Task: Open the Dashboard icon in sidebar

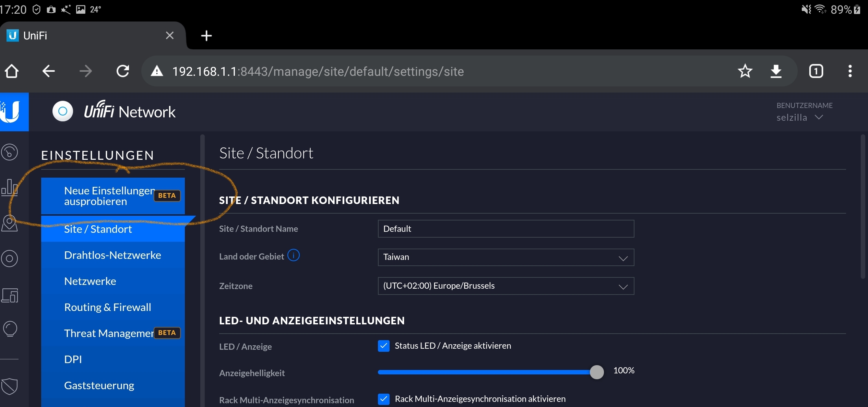Action: click(x=10, y=152)
